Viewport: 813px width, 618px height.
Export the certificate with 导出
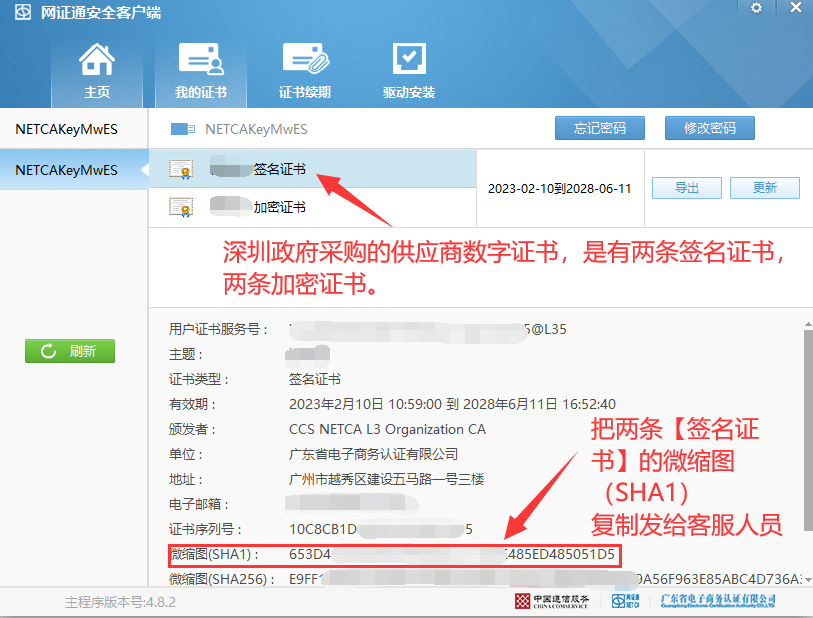[x=687, y=188]
